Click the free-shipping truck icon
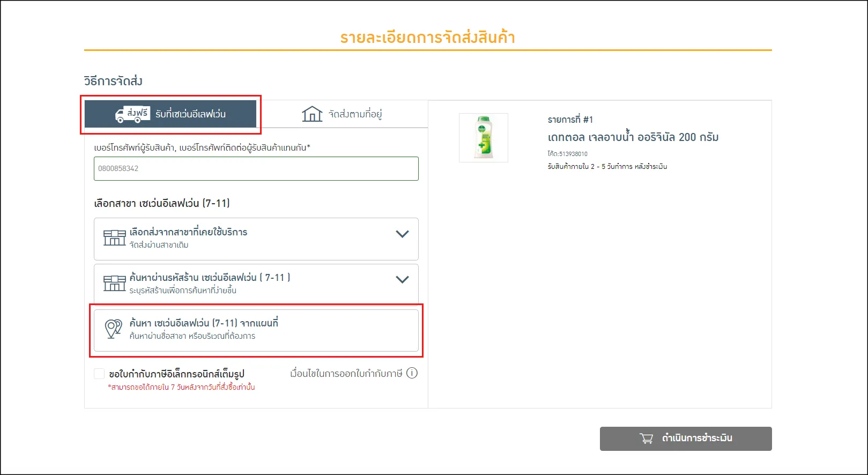The image size is (868, 475). pyautogui.click(x=132, y=114)
